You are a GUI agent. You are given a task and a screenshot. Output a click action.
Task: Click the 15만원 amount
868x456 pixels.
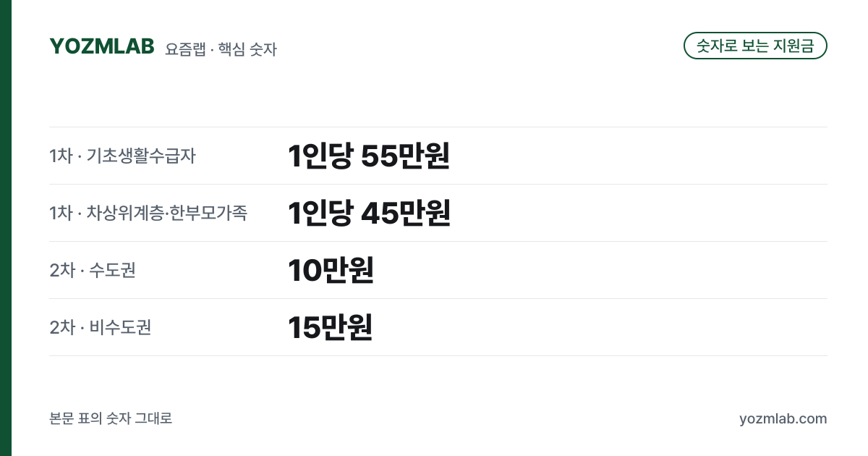coord(330,327)
